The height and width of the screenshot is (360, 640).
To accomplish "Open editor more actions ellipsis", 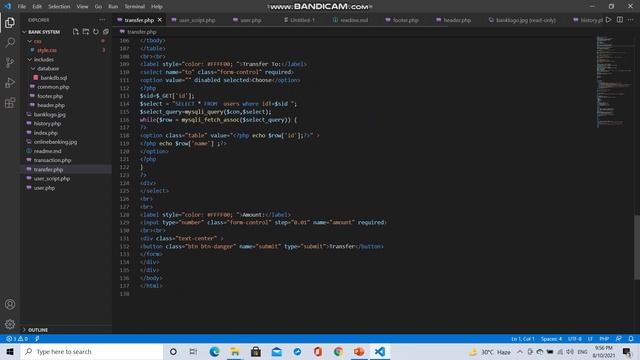I will (x=631, y=20).
